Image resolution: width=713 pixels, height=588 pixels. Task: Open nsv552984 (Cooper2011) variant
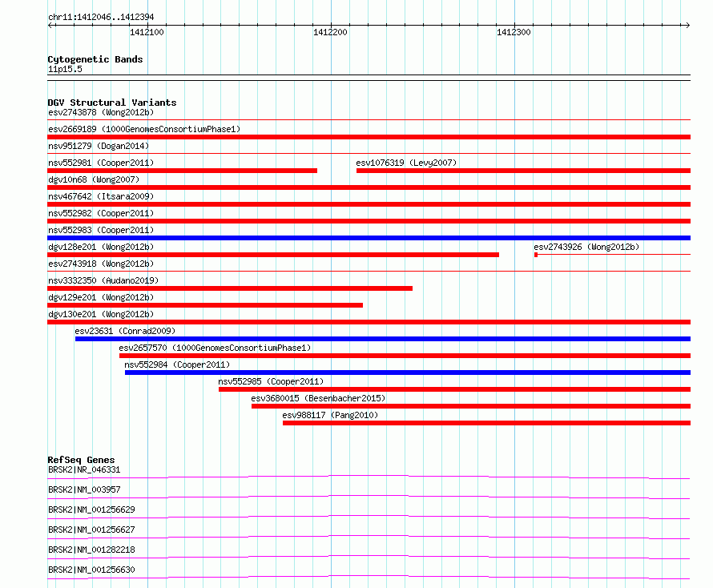(177, 364)
